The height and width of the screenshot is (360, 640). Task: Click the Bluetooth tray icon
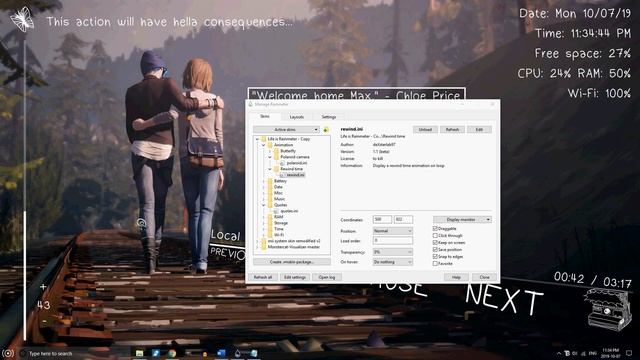(567, 353)
